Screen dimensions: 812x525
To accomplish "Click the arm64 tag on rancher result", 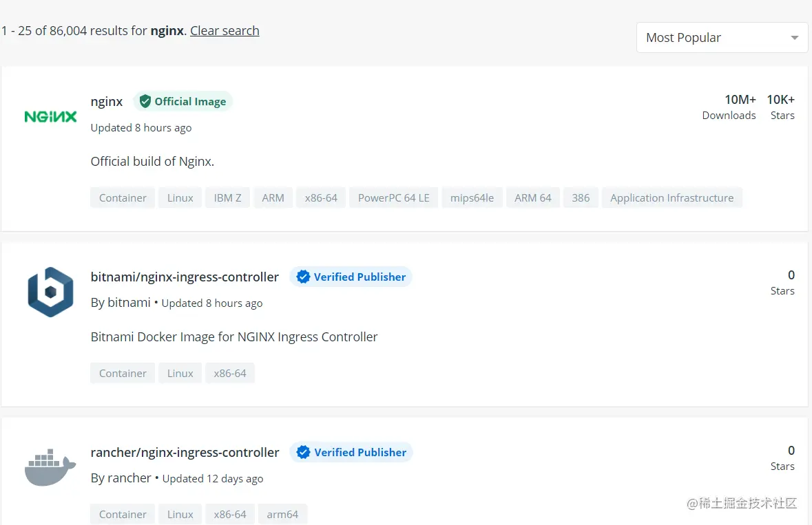I will tap(282, 514).
